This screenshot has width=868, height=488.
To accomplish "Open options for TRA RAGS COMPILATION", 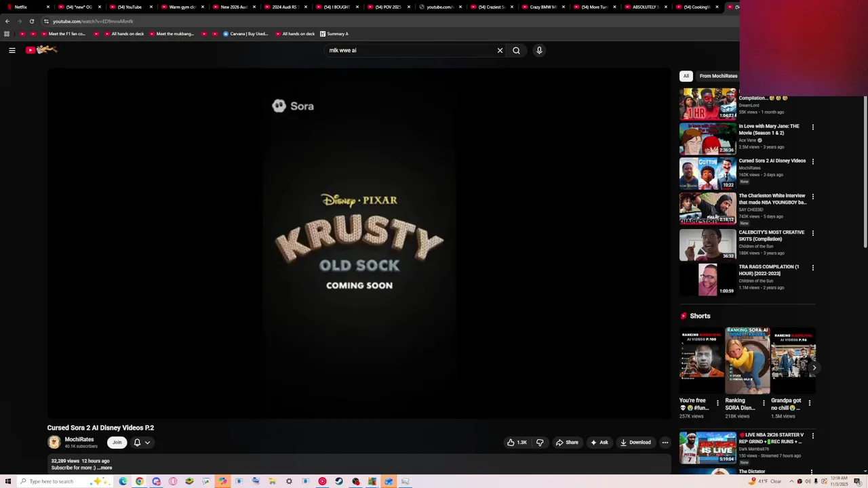I will click(x=813, y=268).
